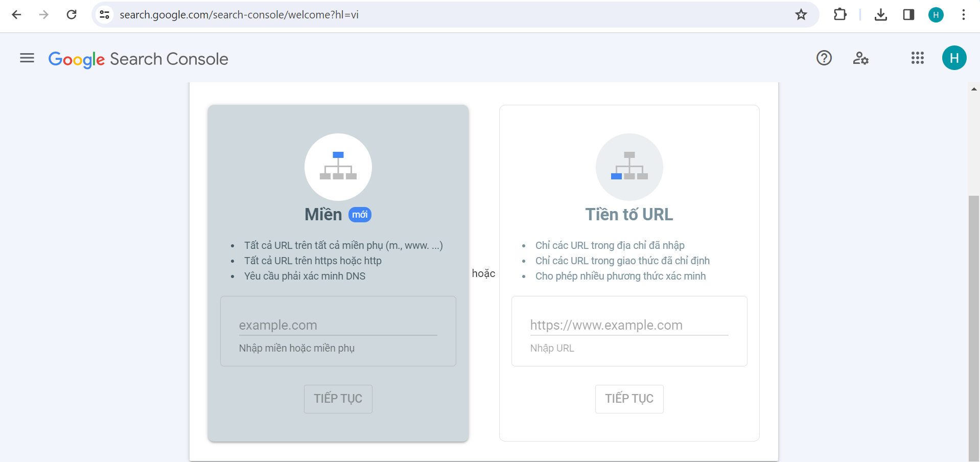Toggle the browser side panel

[908, 15]
